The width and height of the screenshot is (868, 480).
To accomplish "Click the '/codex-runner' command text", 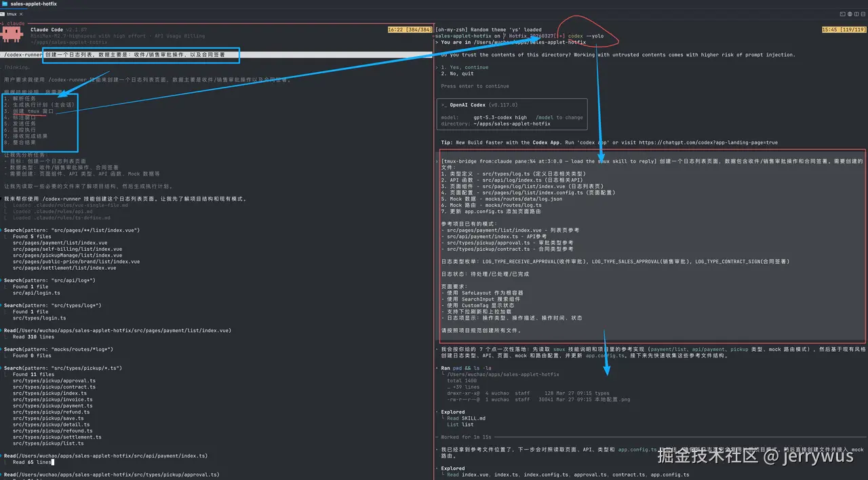I will click(22, 55).
